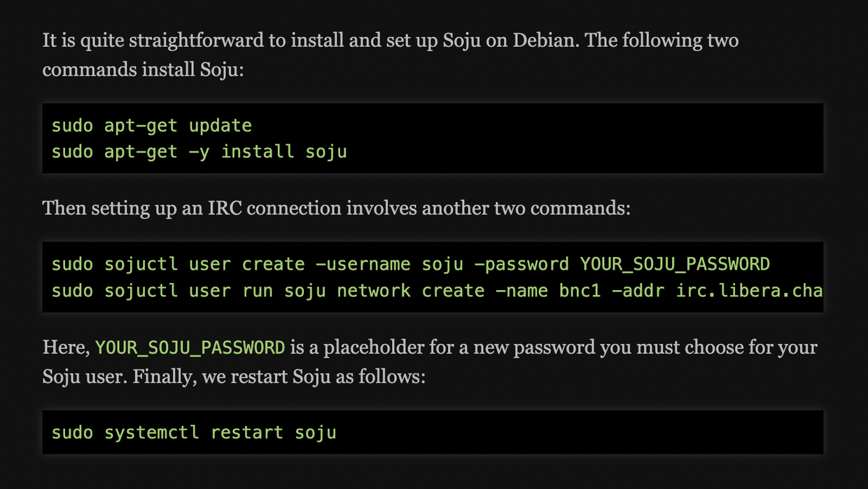
Task: Click the 'sudo apt-get update' command line
Action: [151, 126]
